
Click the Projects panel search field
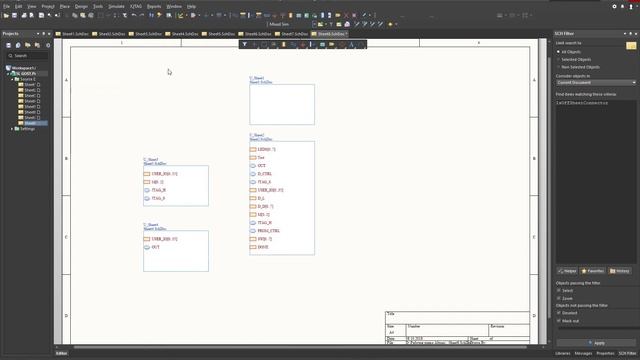click(x=27, y=56)
